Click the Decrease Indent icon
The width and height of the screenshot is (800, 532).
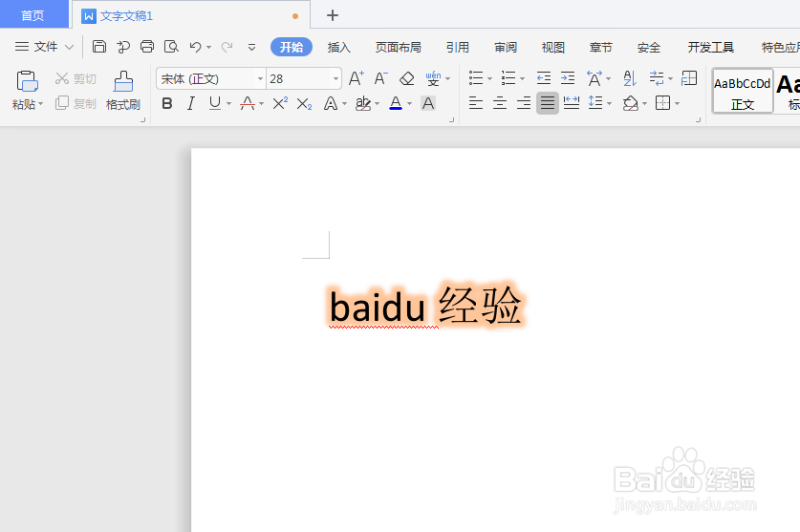(544, 78)
